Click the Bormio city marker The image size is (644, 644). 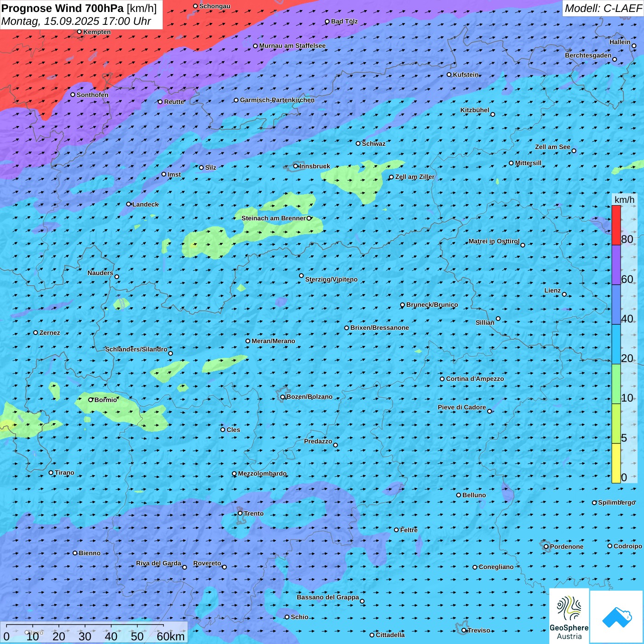(91, 400)
